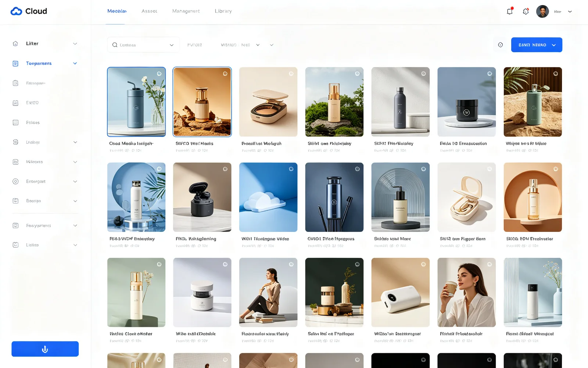
Task: Open the white power bank thumbnail
Action: [400, 293]
